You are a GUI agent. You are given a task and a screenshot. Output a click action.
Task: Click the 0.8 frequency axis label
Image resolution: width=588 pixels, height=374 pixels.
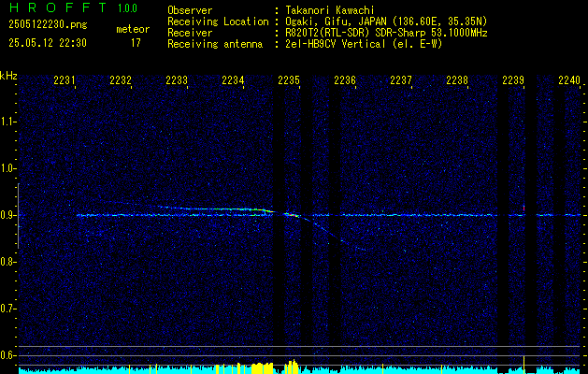[x=7, y=262]
